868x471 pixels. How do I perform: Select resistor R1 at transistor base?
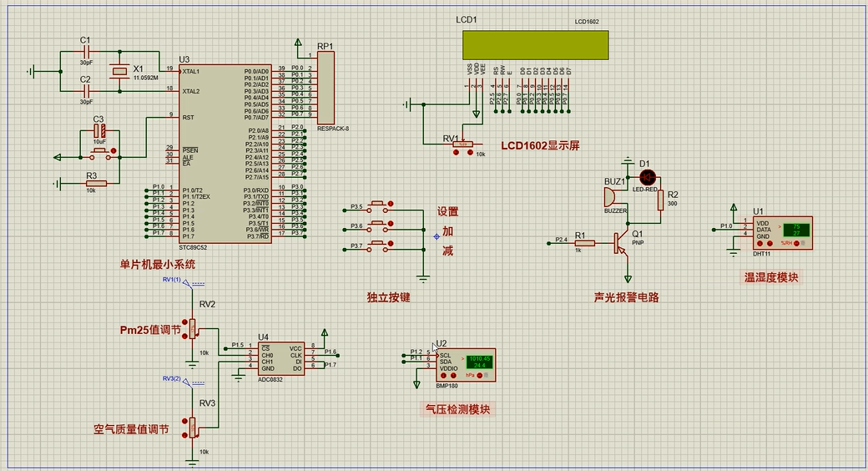pyautogui.click(x=584, y=243)
